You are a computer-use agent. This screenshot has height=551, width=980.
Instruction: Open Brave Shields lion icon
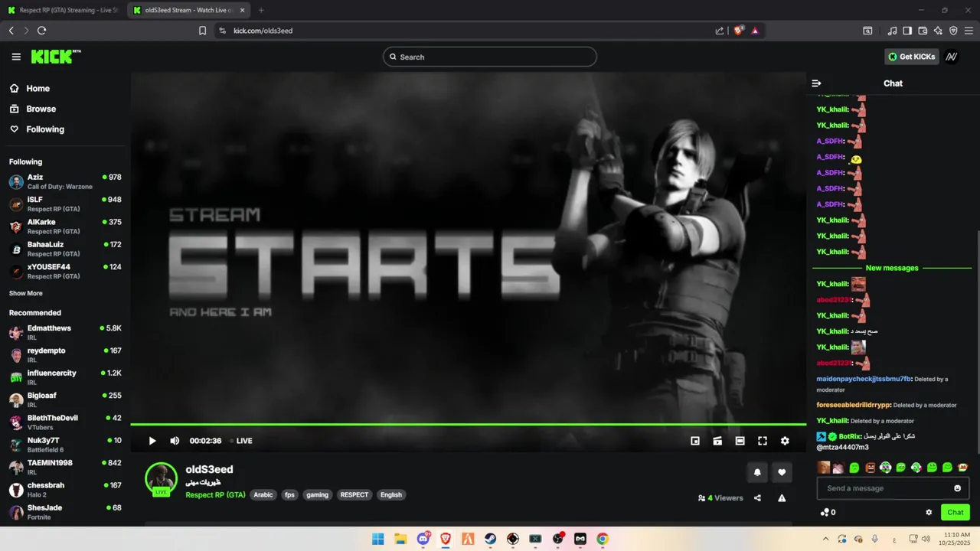[x=739, y=31]
